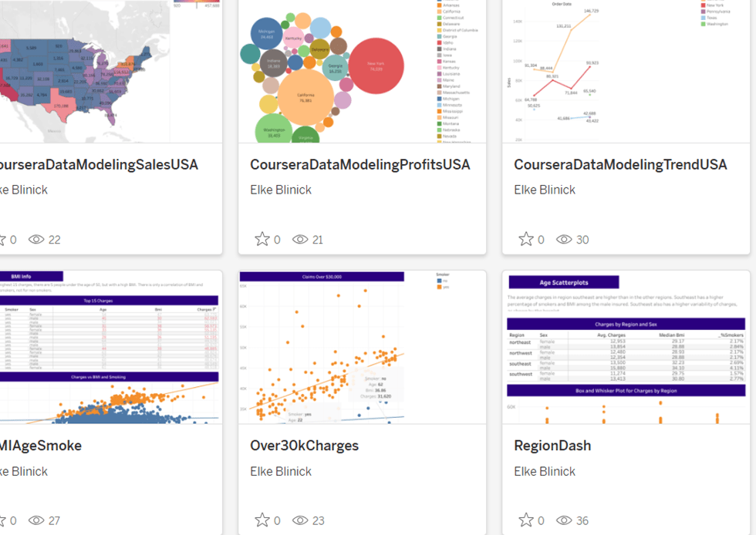Image resolution: width=756 pixels, height=535 pixels.
Task: Open the Over30kCharges scatterplot thumbnail
Action: [362, 348]
